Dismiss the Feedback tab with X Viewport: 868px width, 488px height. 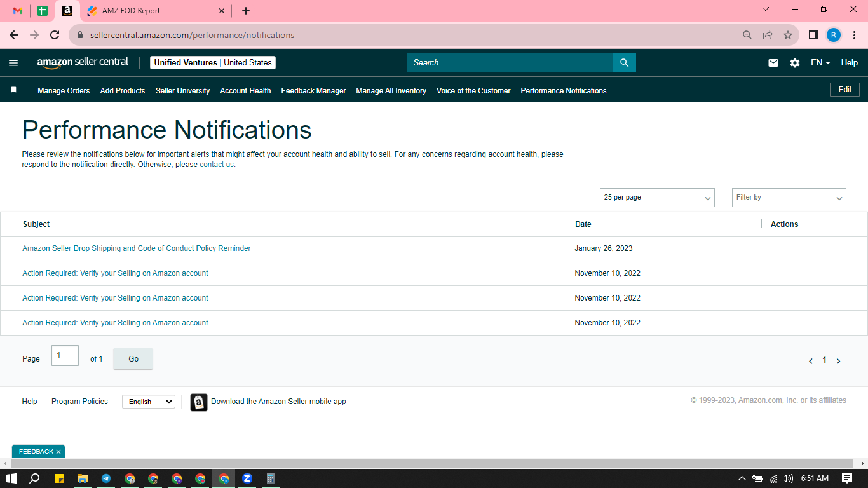[58, 452]
